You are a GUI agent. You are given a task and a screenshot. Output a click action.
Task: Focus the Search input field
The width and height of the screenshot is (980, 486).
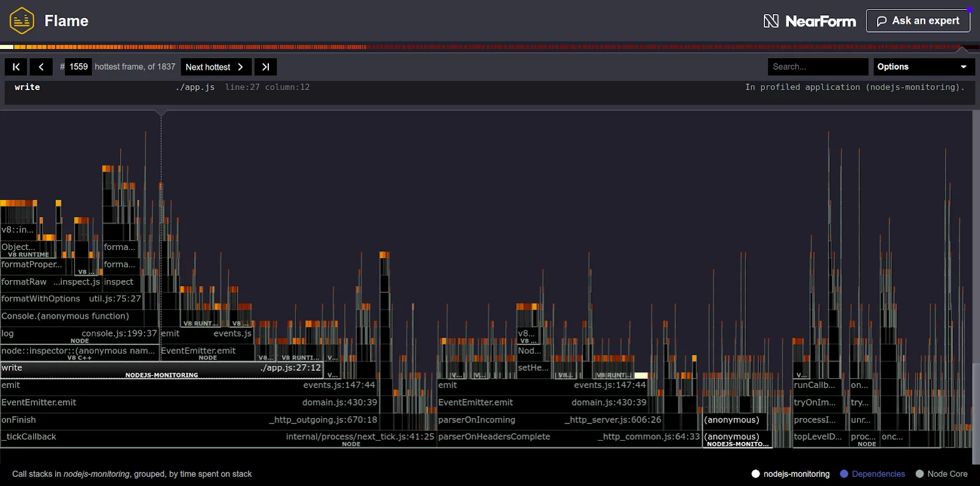[818, 67]
